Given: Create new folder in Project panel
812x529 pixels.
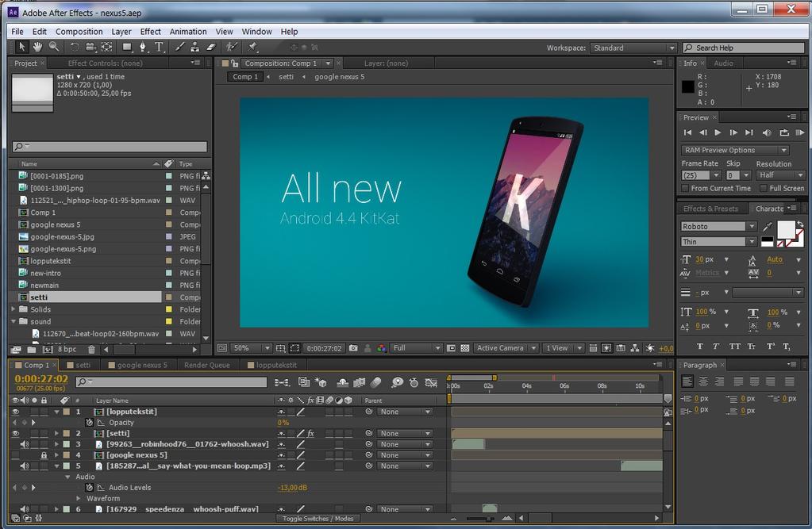Looking at the screenshot, I should [x=32, y=350].
